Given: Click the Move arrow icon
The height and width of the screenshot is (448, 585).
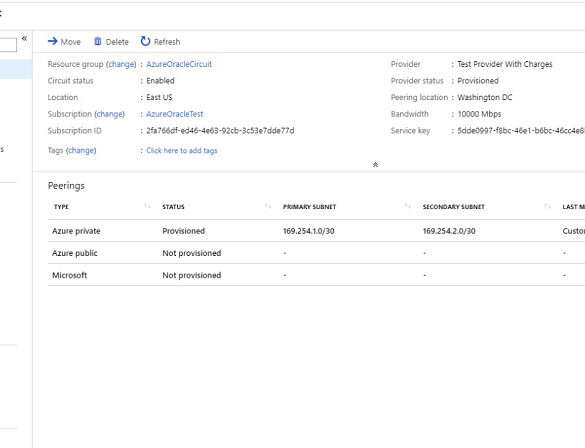Looking at the screenshot, I should point(53,41).
